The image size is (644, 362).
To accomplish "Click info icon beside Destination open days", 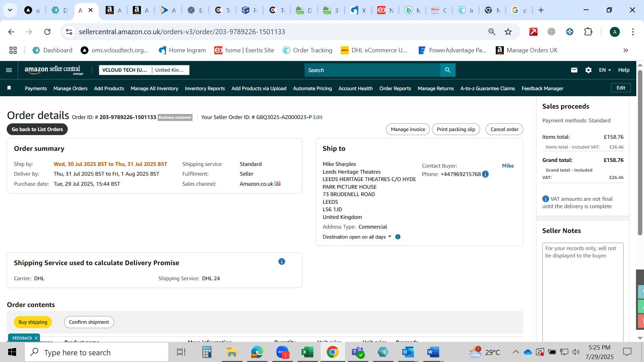I will tap(398, 237).
